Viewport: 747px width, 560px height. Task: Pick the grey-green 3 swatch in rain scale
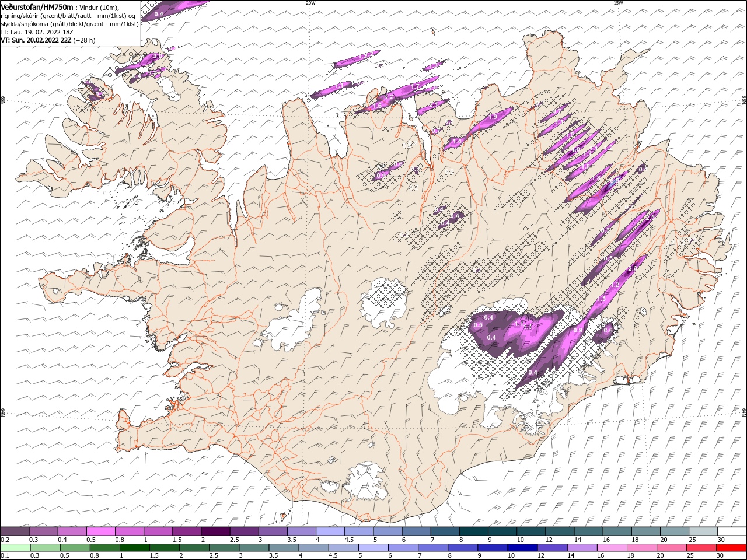(x=254, y=548)
